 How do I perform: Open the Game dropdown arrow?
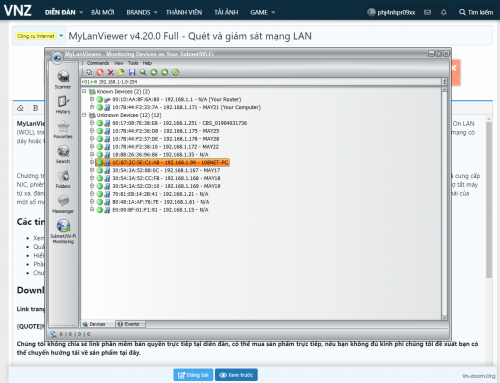[273, 13]
